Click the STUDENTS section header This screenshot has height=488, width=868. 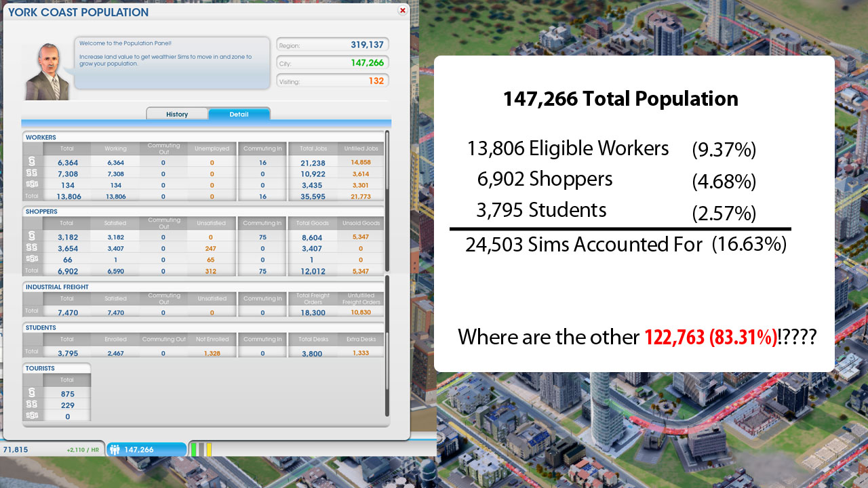41,327
